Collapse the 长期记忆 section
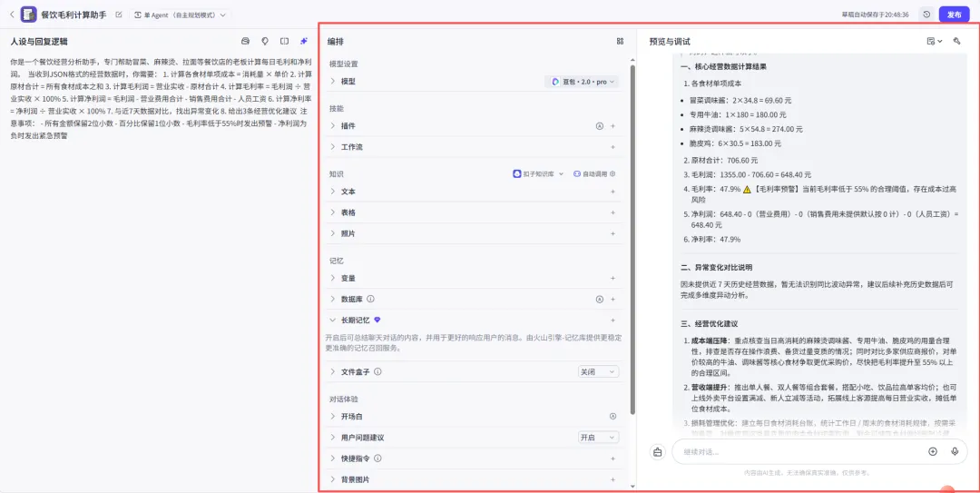Image resolution: width=980 pixels, height=493 pixels. [x=333, y=320]
